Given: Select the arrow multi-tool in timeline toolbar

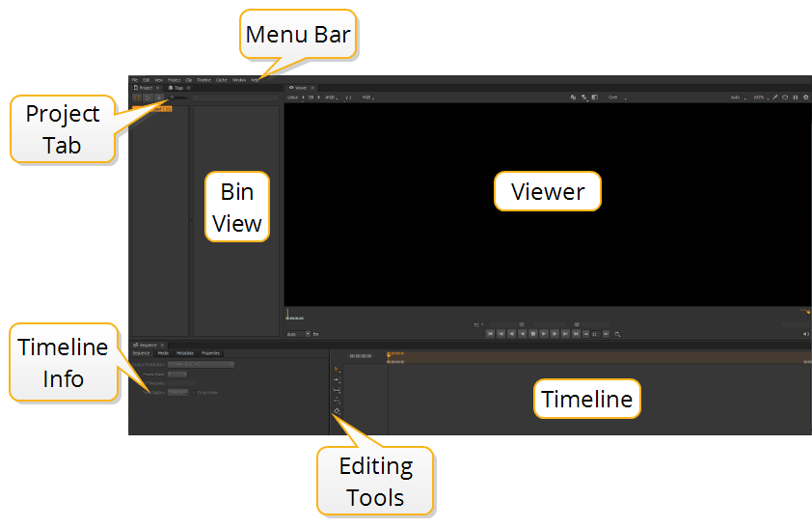Looking at the screenshot, I should point(337,370).
